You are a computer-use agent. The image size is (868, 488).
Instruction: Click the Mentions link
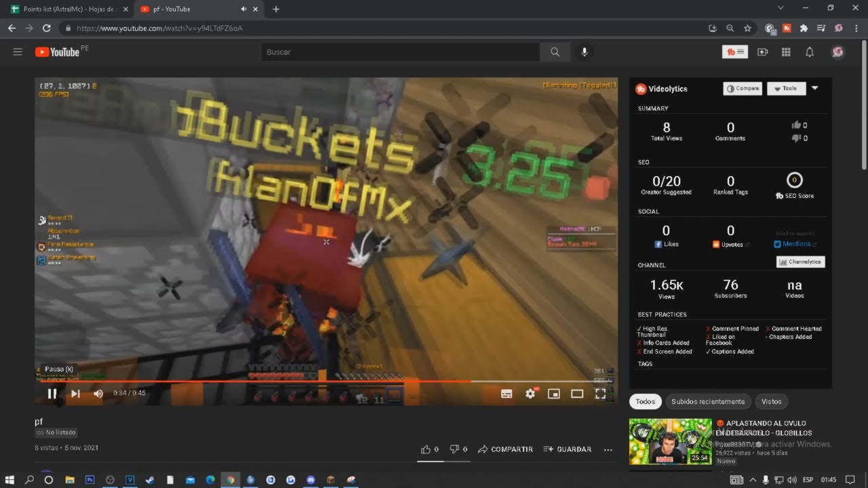[796, 244]
